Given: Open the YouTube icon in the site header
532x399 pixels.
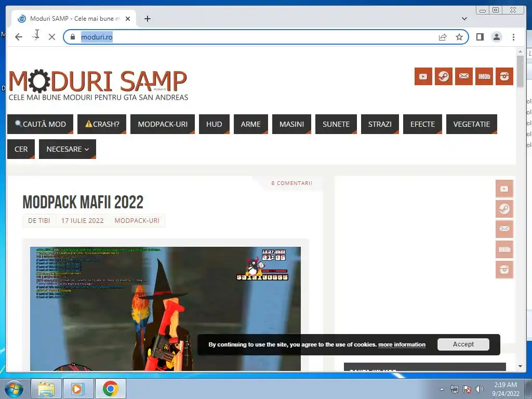Looking at the screenshot, I should (x=423, y=76).
